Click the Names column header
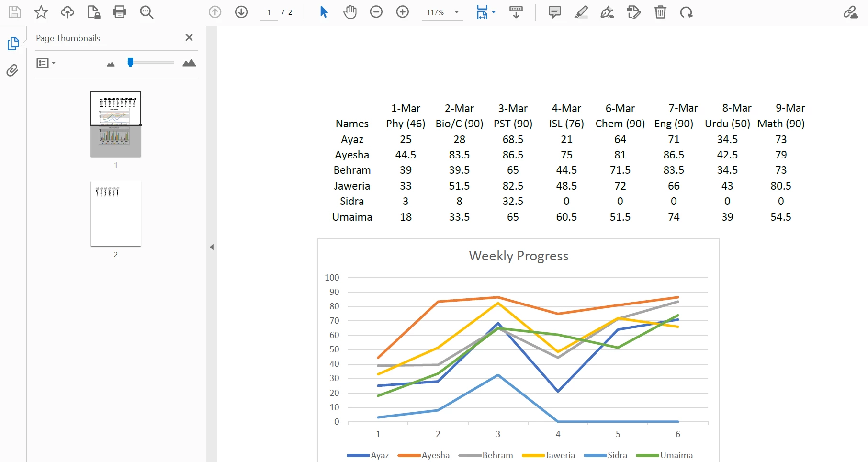 (352, 124)
